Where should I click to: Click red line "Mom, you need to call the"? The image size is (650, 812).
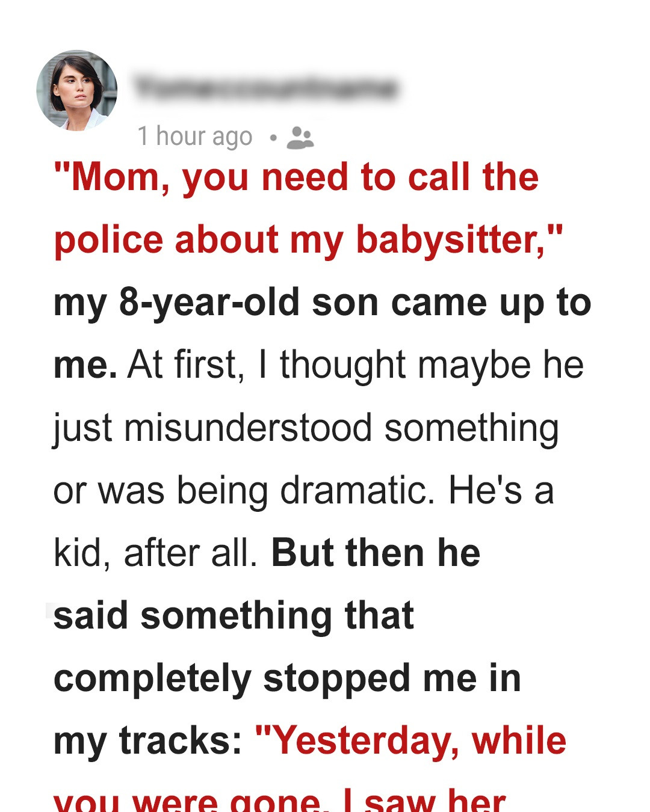(296, 177)
